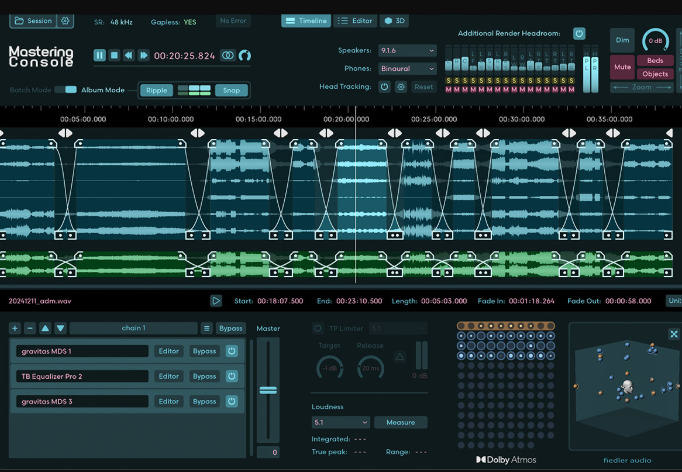682x472 pixels.
Task: Add a plugin with plus button
Action: 15,328
